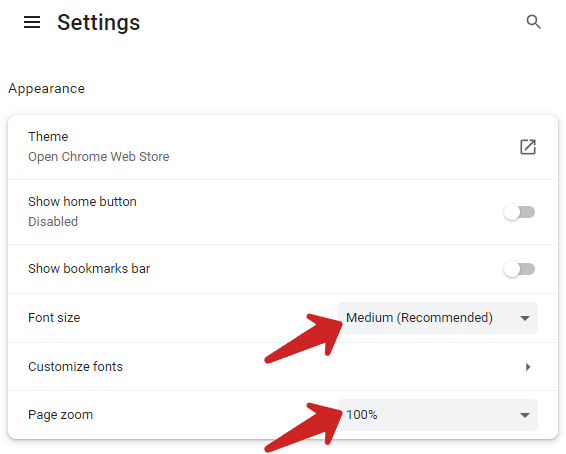Enable the Show home button toggle
The height and width of the screenshot is (454, 566).
click(519, 212)
